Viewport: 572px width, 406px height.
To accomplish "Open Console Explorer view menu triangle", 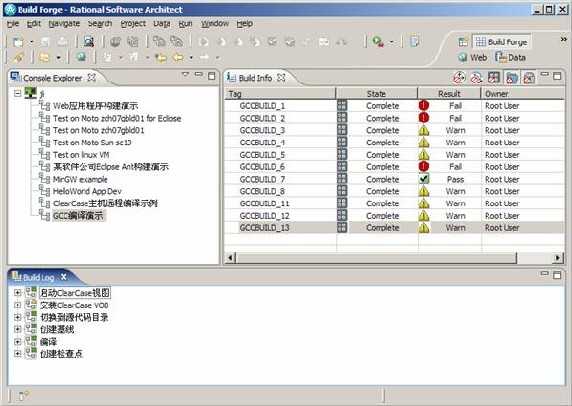I will tap(185, 75).
